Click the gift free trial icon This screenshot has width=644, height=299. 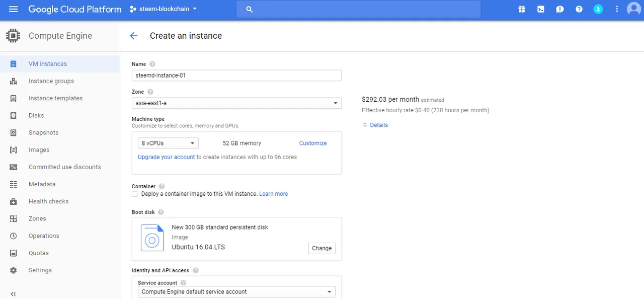click(522, 9)
